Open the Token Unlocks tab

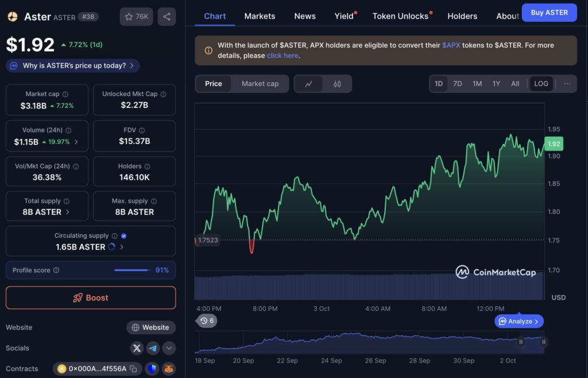coord(400,16)
